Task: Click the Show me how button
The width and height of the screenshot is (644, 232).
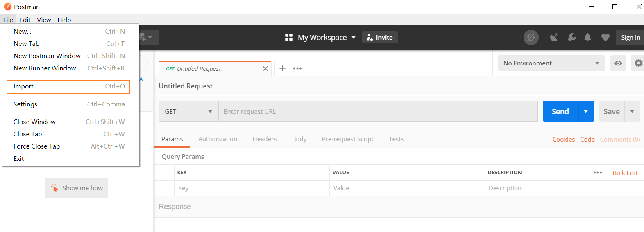Action: tap(77, 188)
